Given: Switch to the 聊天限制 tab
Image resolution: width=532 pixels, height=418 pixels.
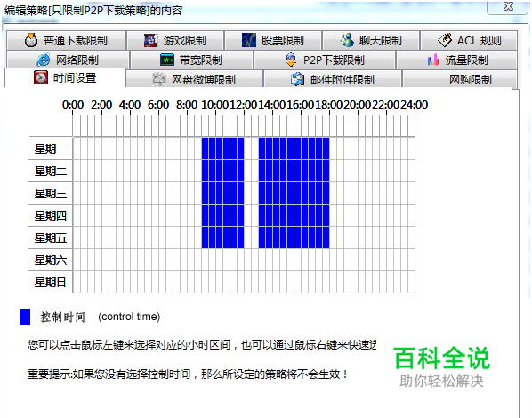Looking at the screenshot, I should [x=371, y=40].
